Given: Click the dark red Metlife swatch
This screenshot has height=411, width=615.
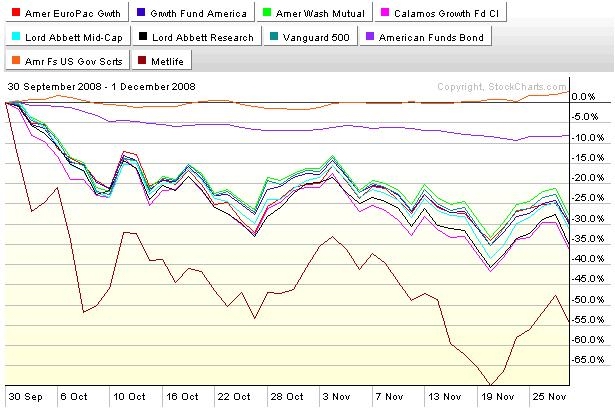Looking at the screenshot, I should click(x=142, y=60).
